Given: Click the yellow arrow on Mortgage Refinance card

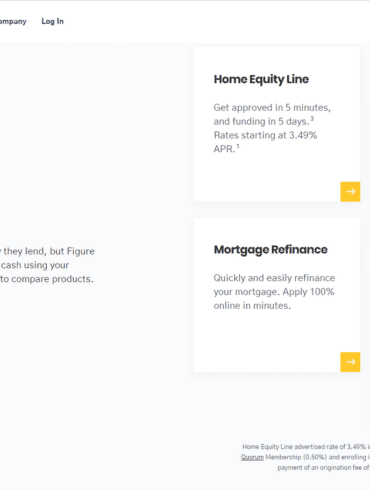Looking at the screenshot, I should coord(350,362).
